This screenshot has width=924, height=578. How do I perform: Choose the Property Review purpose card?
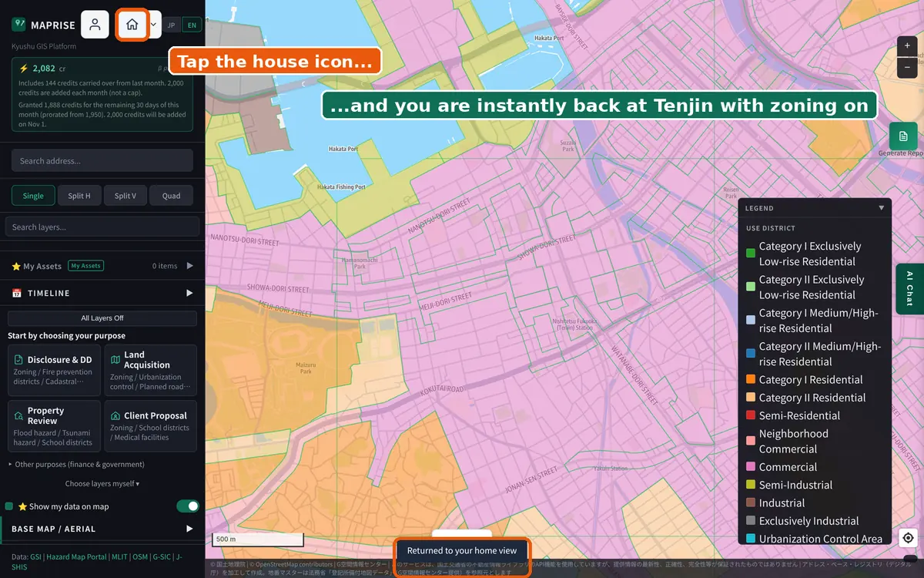click(x=54, y=425)
